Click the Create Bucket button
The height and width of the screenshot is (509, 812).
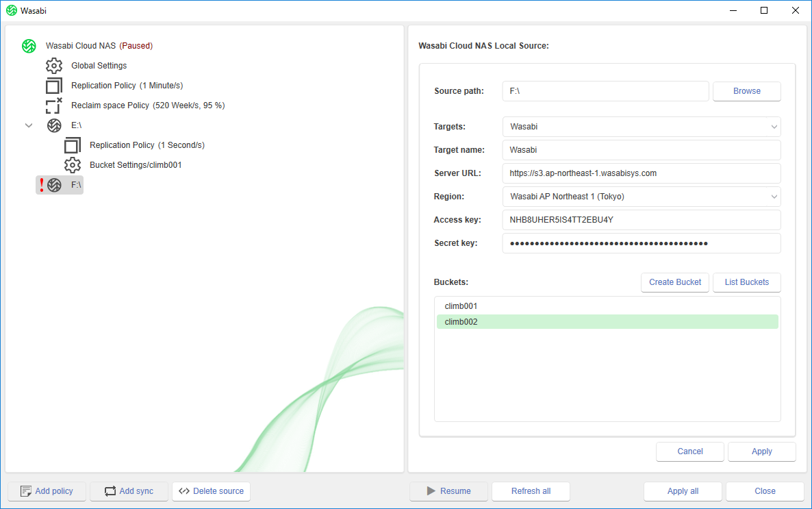tap(675, 282)
